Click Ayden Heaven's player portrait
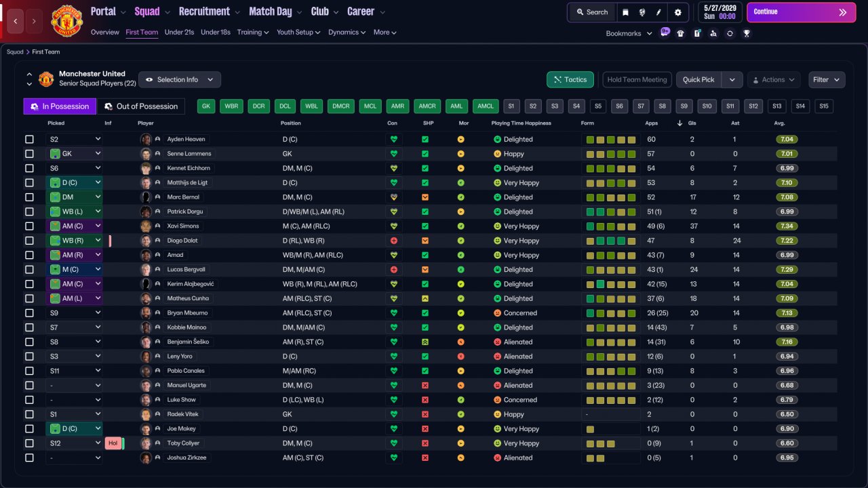 pos(146,139)
